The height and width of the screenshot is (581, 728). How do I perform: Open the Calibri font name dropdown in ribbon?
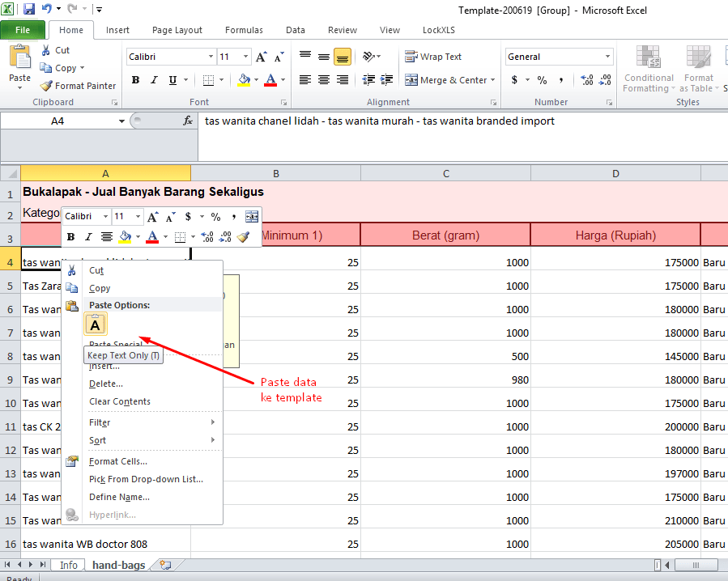pos(211,57)
